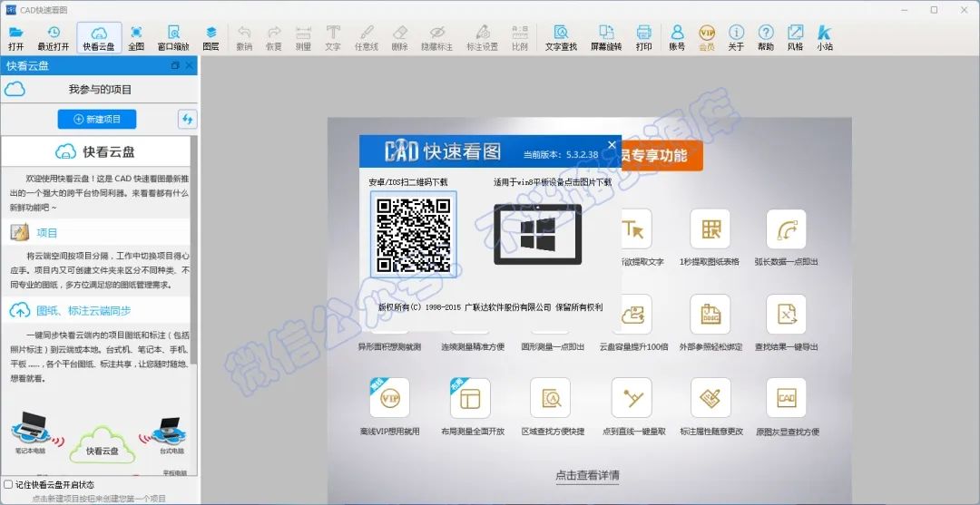Float the 快看云盘 panel with restore icon
The image size is (980, 505).
(x=175, y=65)
